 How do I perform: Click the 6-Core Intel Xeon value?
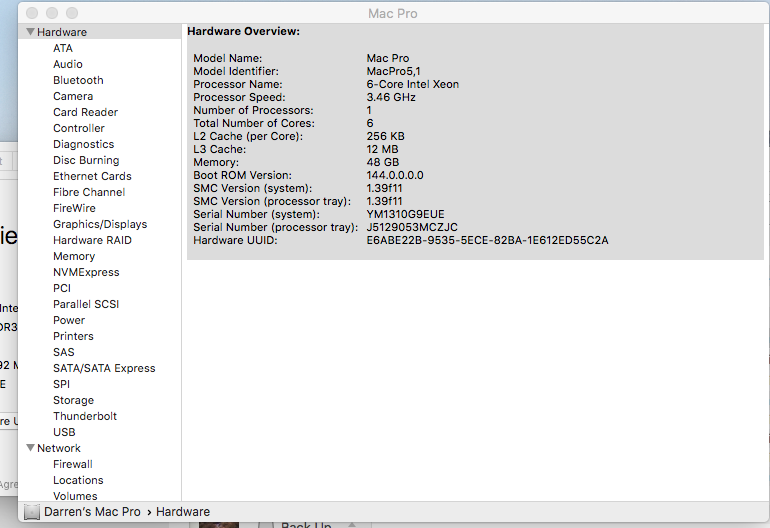click(412, 84)
